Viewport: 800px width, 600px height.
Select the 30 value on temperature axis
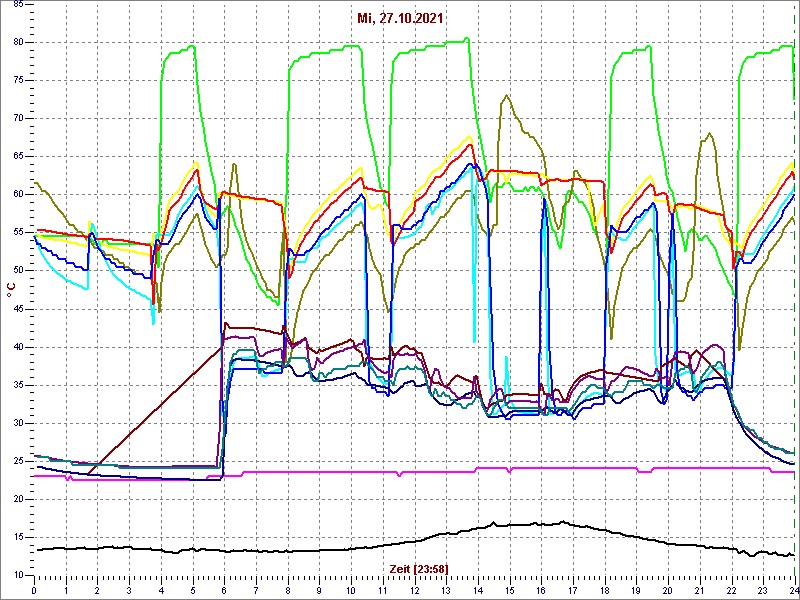pos(18,423)
